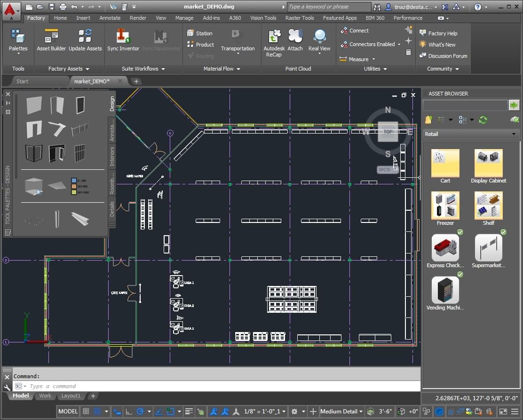
Task: Switch to the Annotate ribbon tab
Action: click(x=110, y=18)
